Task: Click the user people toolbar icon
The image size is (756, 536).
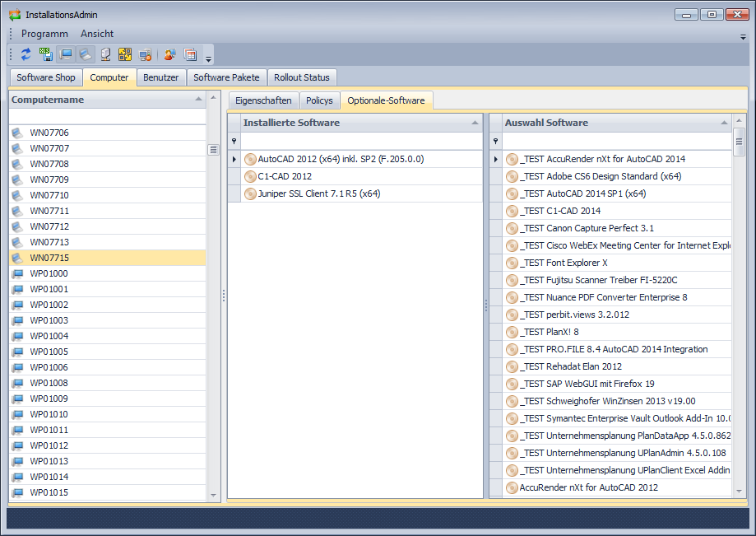Action: coord(169,54)
